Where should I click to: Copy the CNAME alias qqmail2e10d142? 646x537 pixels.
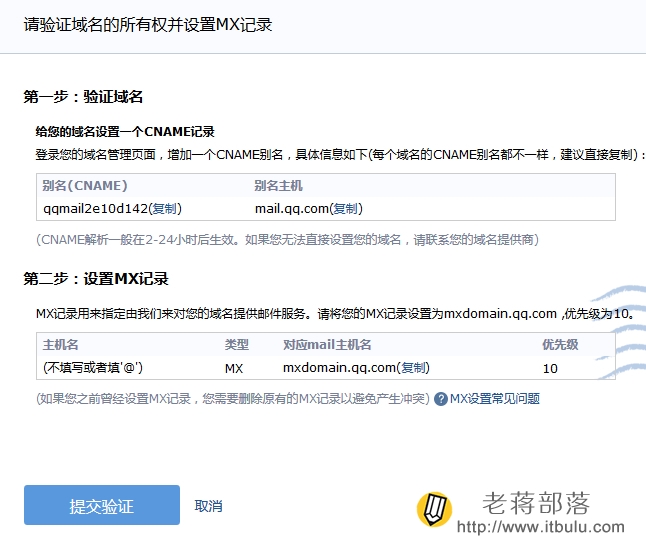164,209
